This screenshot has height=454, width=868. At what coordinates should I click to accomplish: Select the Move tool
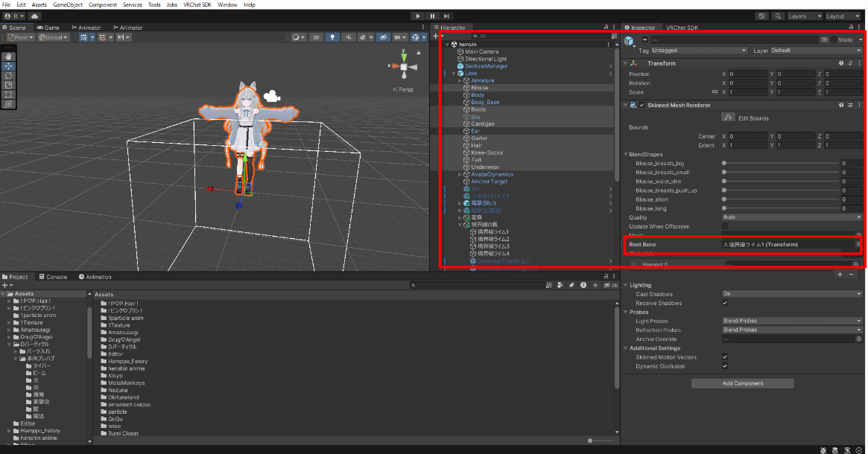8,65
